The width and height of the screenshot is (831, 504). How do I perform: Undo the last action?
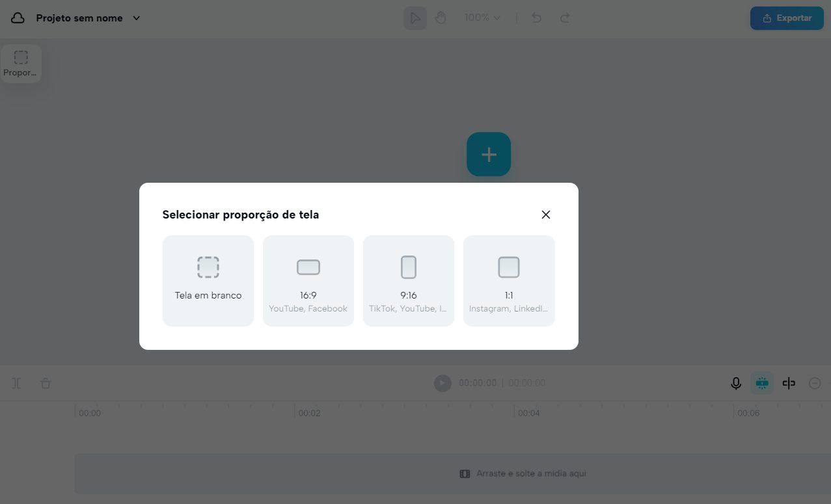pyautogui.click(x=536, y=18)
